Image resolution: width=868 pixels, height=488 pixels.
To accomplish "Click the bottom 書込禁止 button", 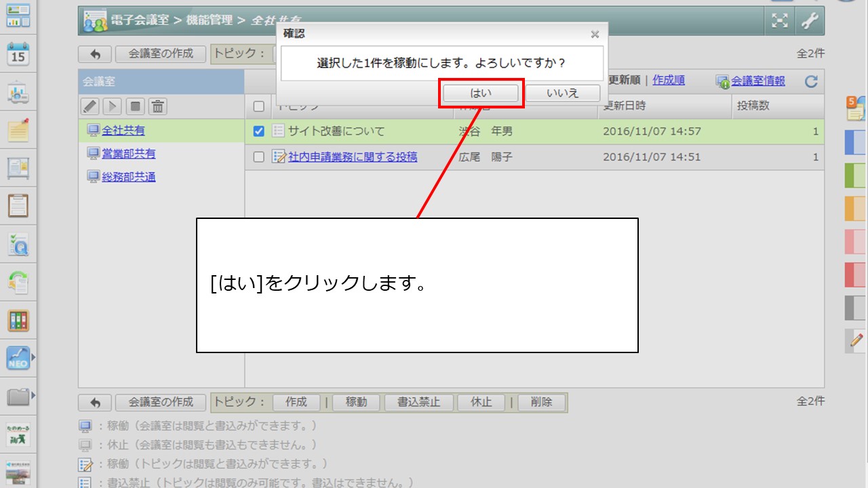I will point(419,403).
